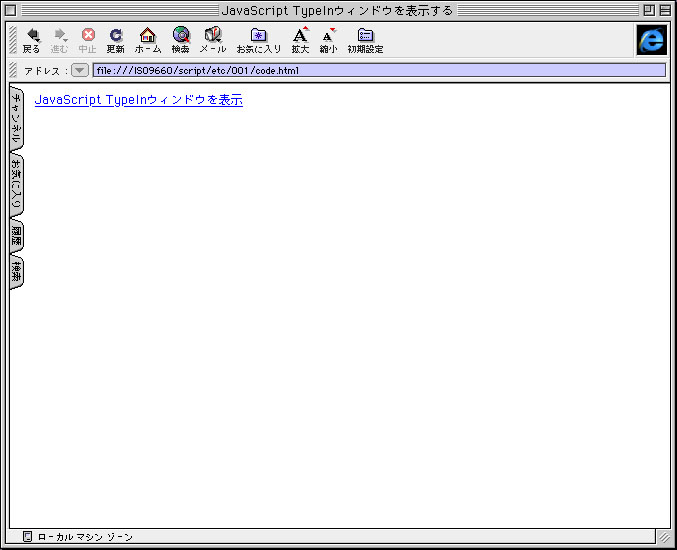This screenshot has height=550, width=677.
Task: Follow the JavaScript TypeInウィンドウを表示 link
Action: coord(138,100)
